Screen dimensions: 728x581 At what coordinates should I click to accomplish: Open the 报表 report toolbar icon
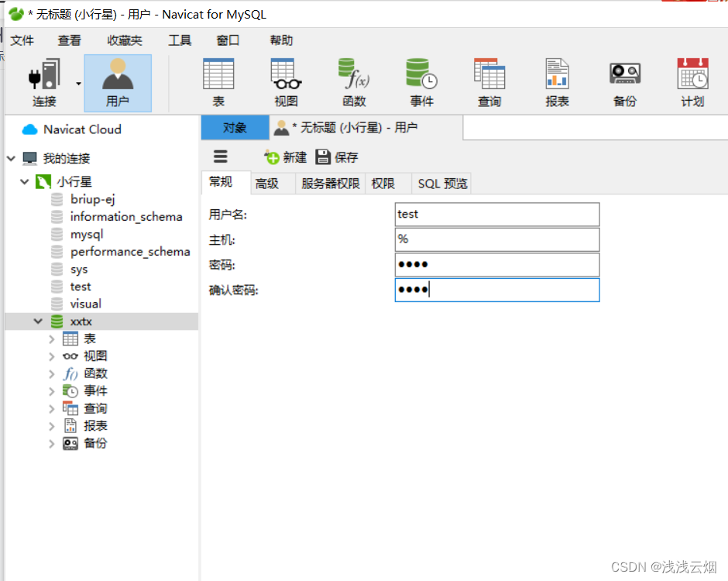pyautogui.click(x=557, y=83)
